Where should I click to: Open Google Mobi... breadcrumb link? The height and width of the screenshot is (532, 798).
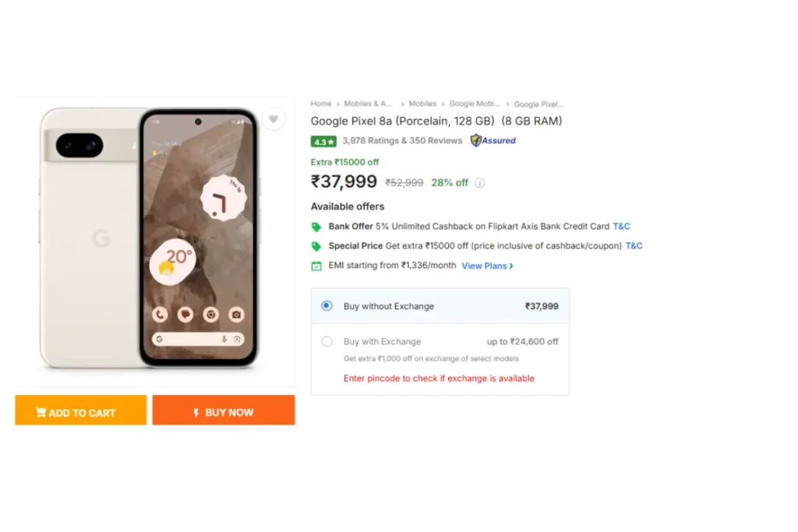tap(475, 104)
